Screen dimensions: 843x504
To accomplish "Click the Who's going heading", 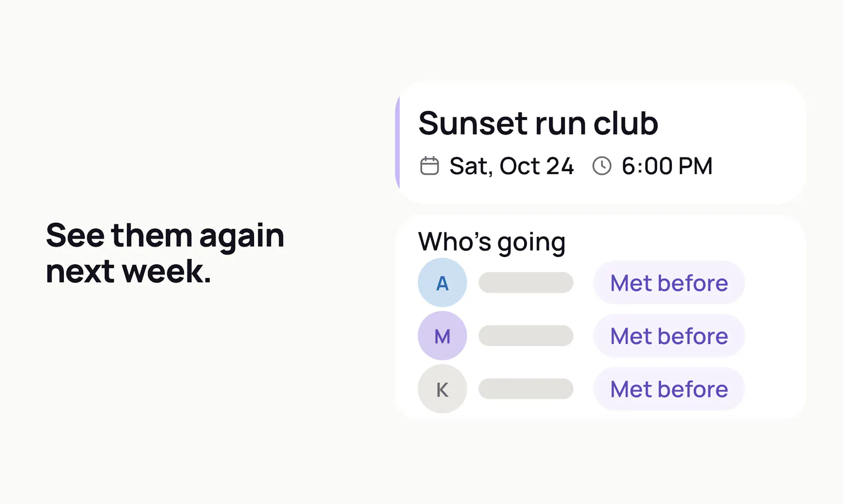I will tap(492, 242).
